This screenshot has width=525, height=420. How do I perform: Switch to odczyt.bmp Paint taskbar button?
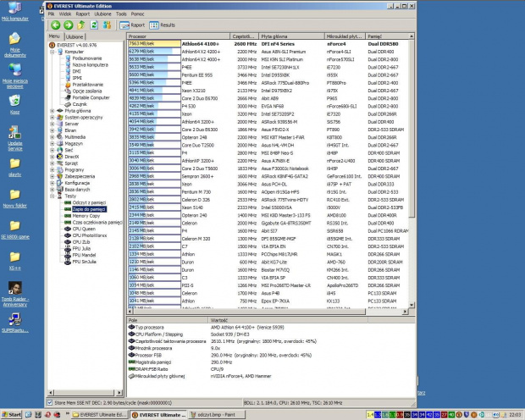pyautogui.click(x=217, y=415)
